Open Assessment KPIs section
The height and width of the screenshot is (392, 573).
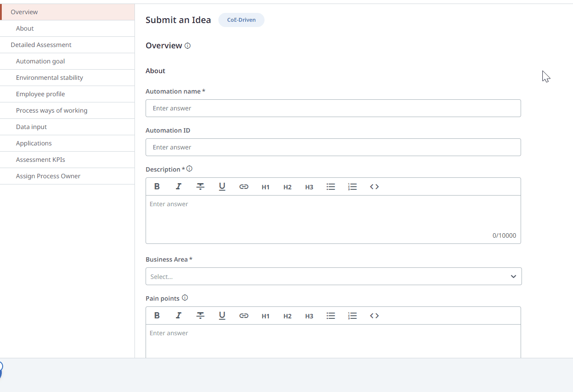click(x=67, y=160)
